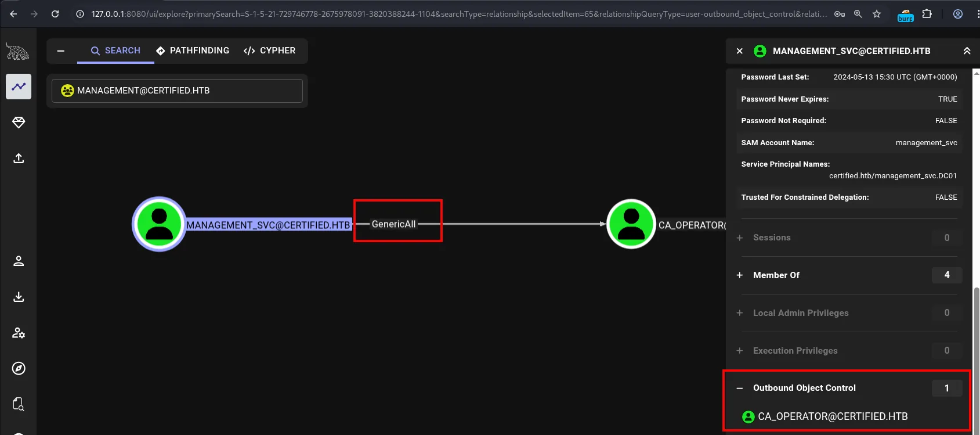Open the docs search icon in sidebar
This screenshot has height=435, width=980.
coord(19,404)
